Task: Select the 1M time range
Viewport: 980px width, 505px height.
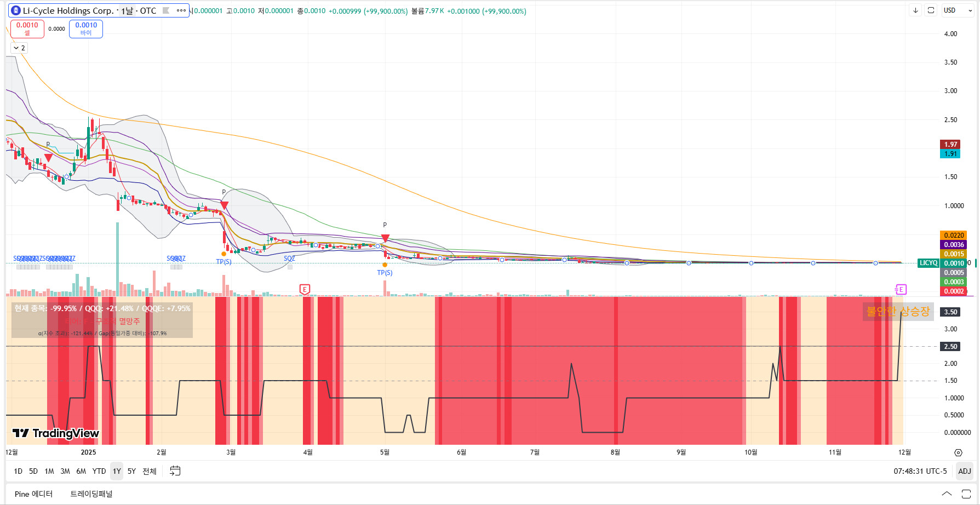Action: click(x=49, y=471)
